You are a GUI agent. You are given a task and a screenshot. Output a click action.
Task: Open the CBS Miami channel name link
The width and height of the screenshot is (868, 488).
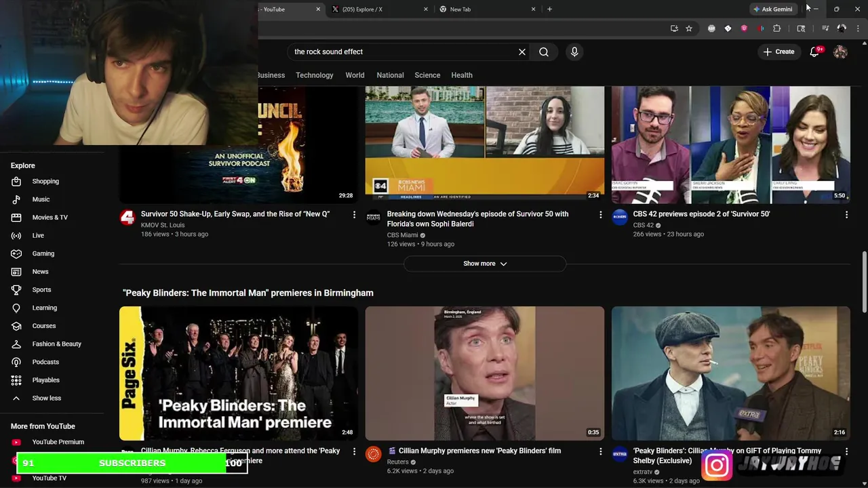click(x=402, y=235)
